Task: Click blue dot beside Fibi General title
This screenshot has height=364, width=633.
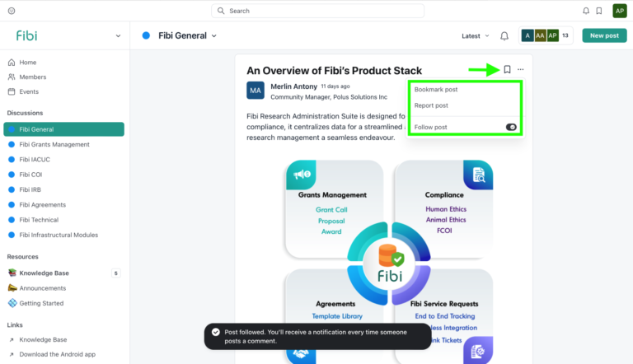Action: pyautogui.click(x=146, y=35)
